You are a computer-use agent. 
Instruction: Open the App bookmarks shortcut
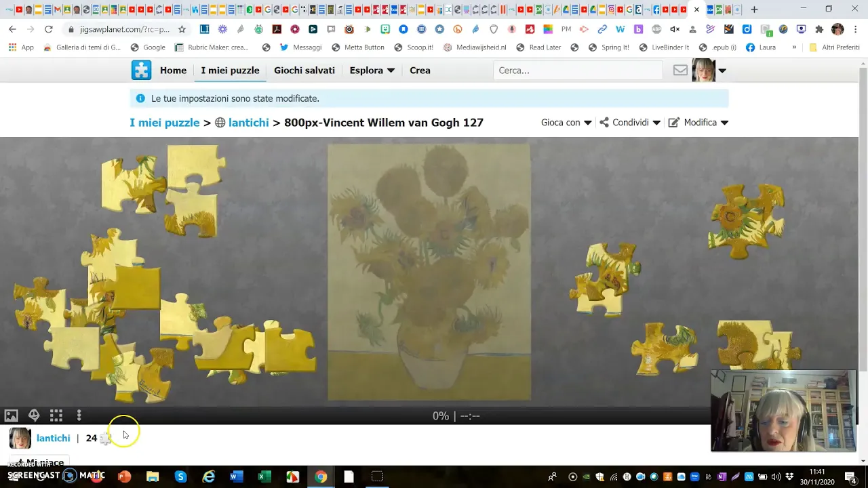[20, 47]
